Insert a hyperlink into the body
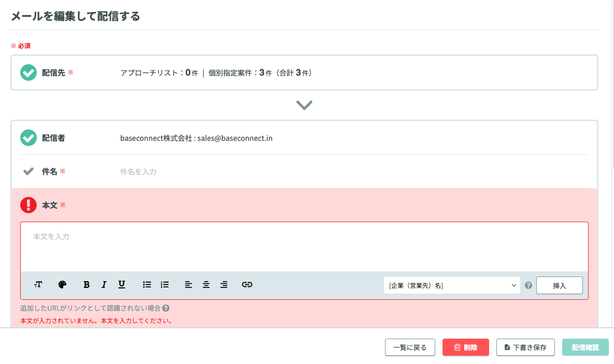The width and height of the screenshot is (614, 364). [247, 285]
